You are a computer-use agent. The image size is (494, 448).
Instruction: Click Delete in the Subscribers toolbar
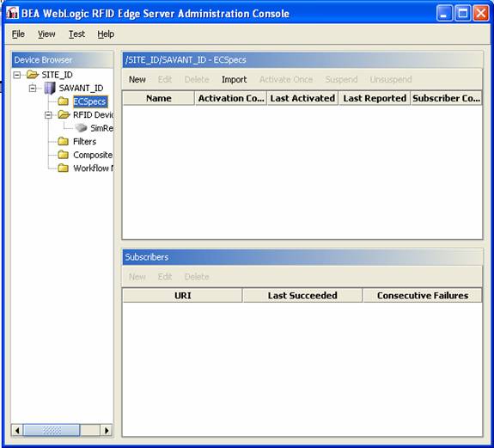197,277
